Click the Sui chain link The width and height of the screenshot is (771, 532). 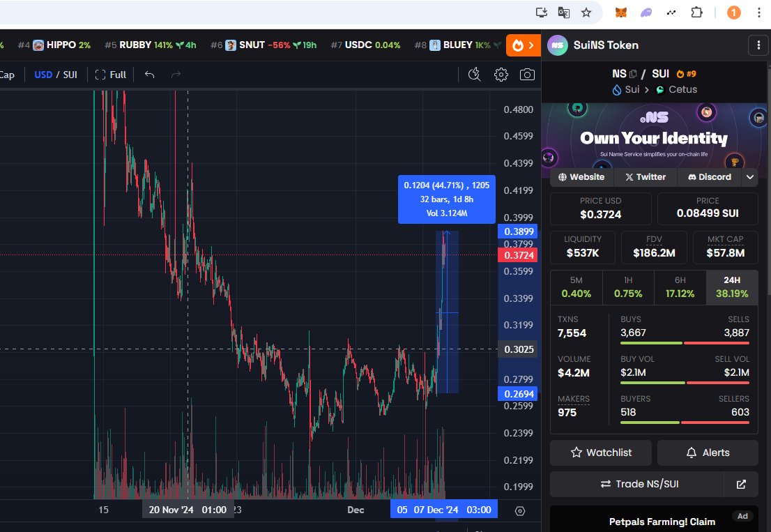click(626, 89)
